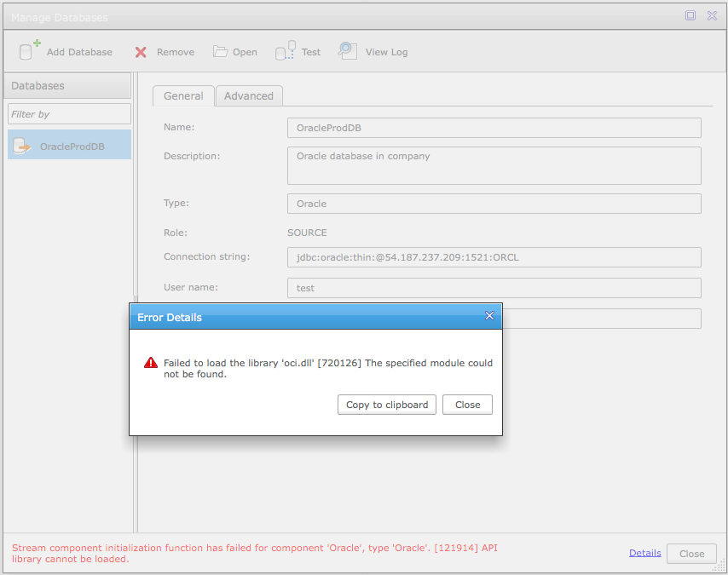Click the Role: label

[x=176, y=233]
